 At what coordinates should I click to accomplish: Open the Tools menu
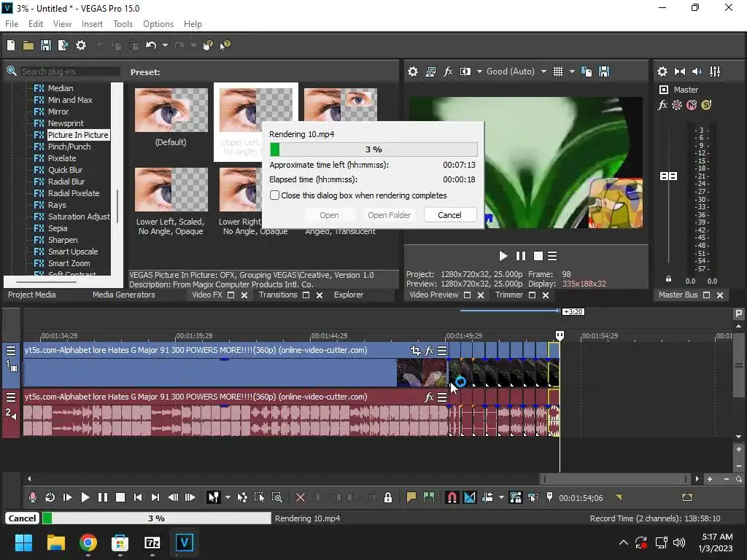(x=123, y=24)
